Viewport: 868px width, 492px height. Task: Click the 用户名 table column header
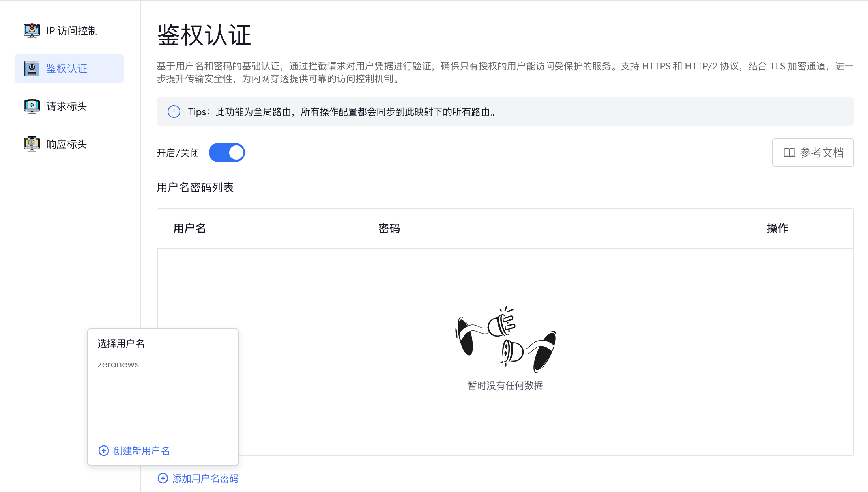coord(189,228)
